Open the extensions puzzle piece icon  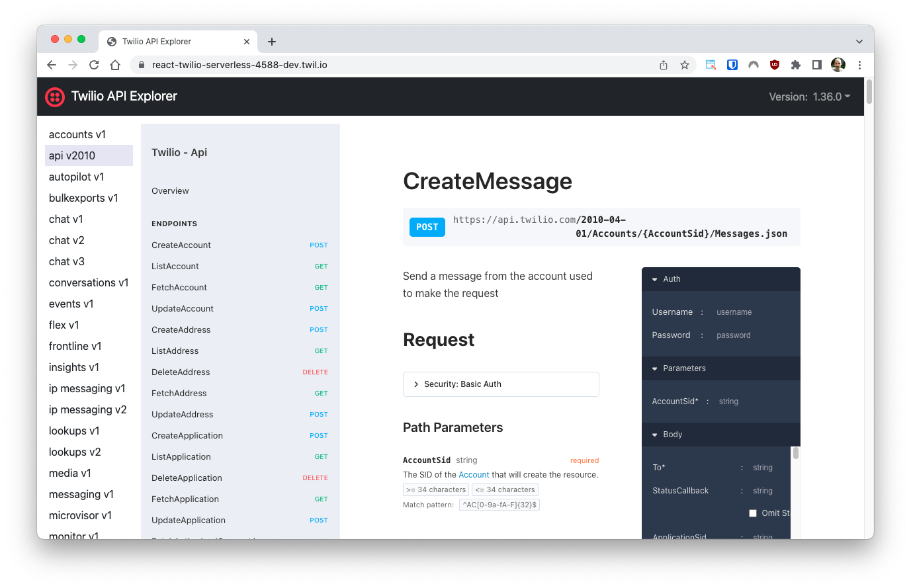click(796, 65)
